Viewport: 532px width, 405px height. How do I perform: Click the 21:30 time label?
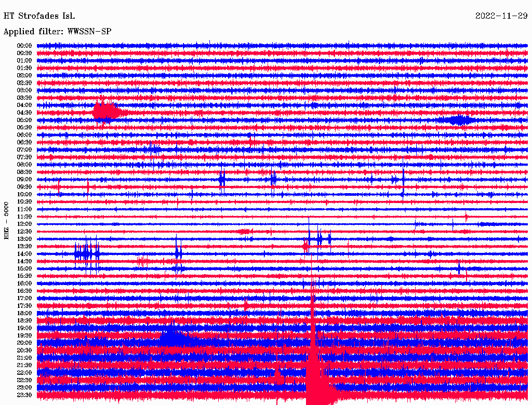[24, 366]
